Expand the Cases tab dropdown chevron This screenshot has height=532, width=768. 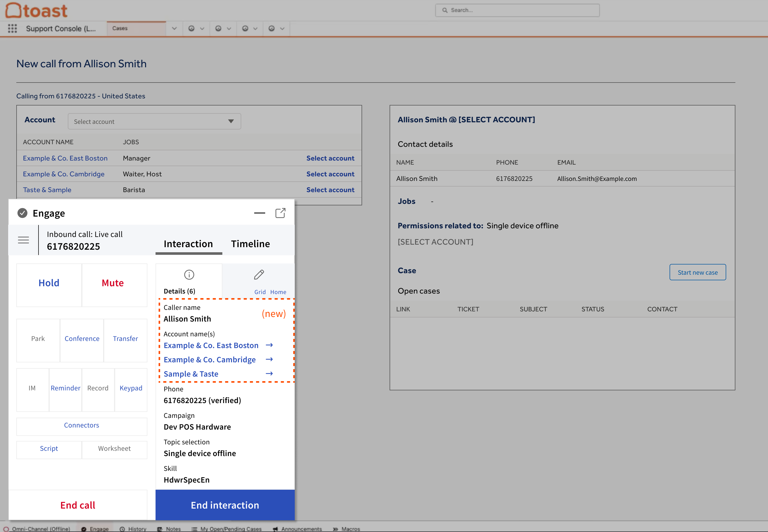click(x=174, y=28)
